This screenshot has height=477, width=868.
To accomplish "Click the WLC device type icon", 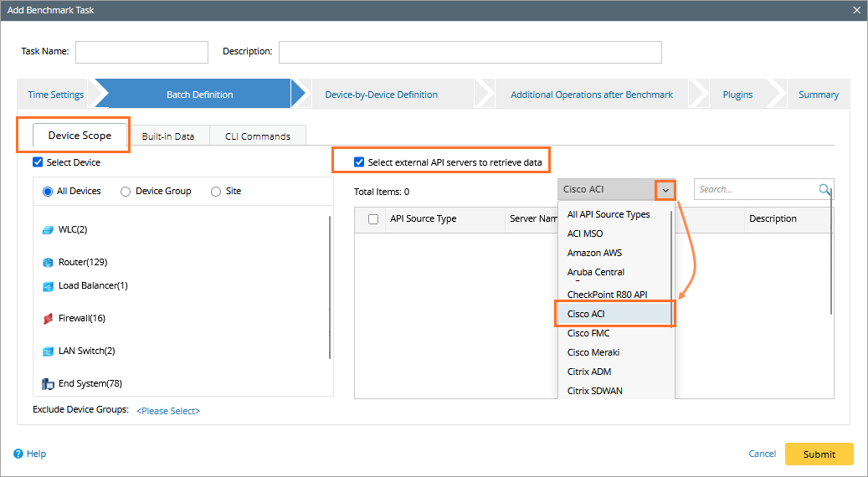I will pyautogui.click(x=49, y=229).
